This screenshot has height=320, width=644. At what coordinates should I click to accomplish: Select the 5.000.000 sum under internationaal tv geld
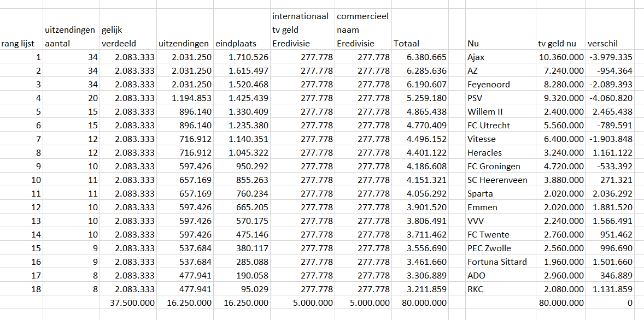pyautogui.click(x=302, y=303)
